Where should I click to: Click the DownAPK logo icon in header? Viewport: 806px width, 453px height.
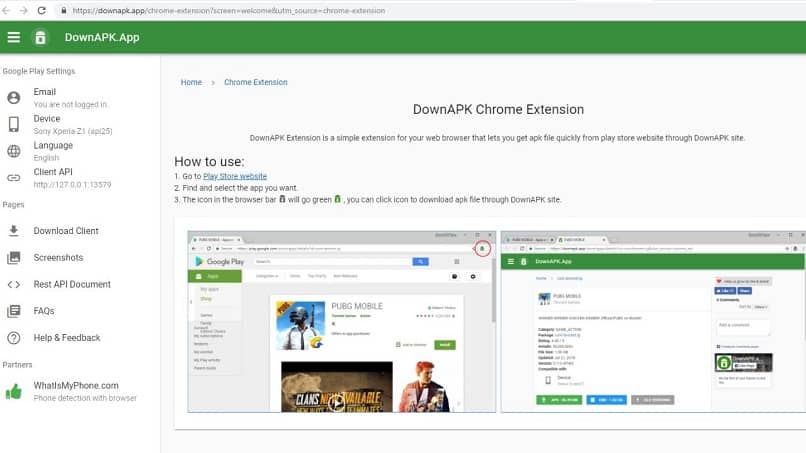(40, 37)
